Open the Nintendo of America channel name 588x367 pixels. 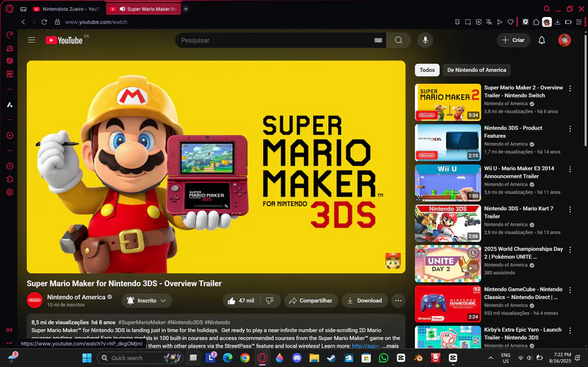tap(76, 297)
